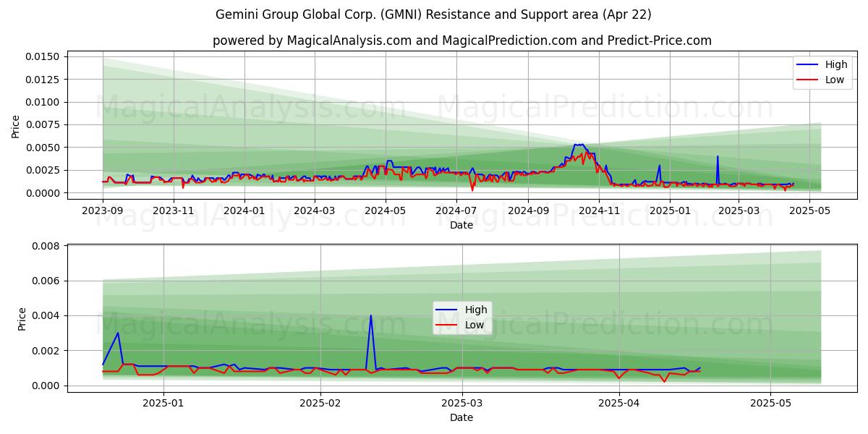Click the '2023-09' x-axis label
The height and width of the screenshot is (434, 868).
pos(103,210)
